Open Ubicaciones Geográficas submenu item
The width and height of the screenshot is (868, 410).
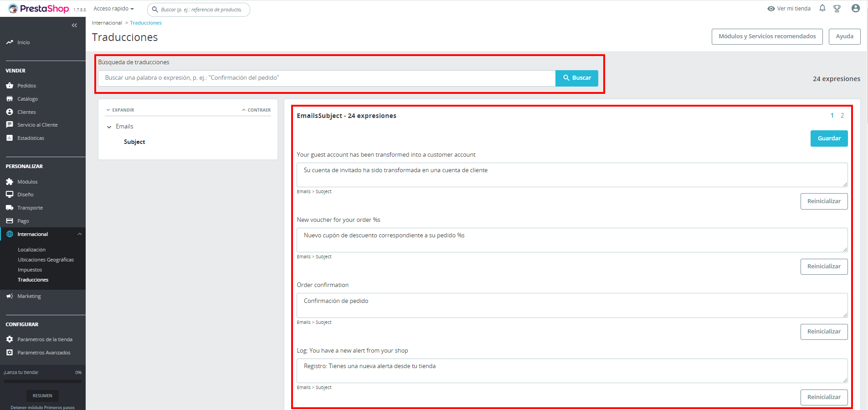(x=46, y=260)
